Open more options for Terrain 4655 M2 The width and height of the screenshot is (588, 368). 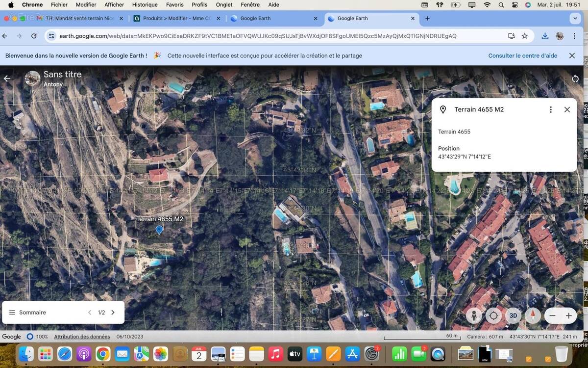coord(551,109)
